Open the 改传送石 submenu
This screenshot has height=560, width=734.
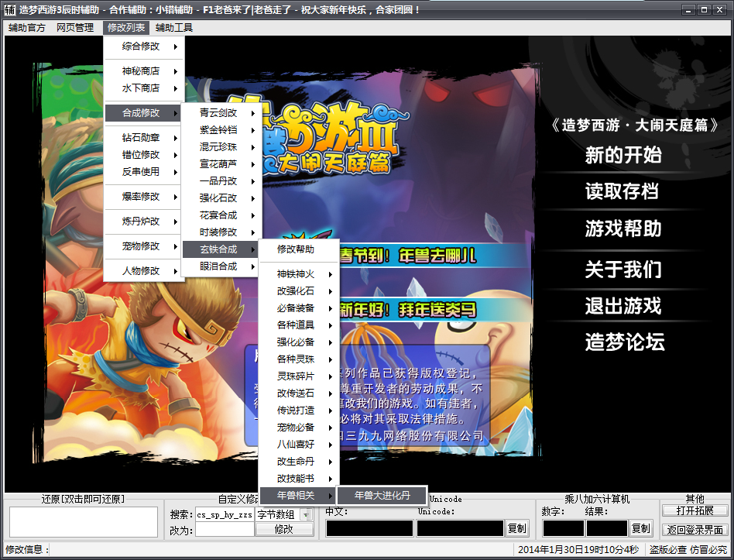[x=299, y=393]
